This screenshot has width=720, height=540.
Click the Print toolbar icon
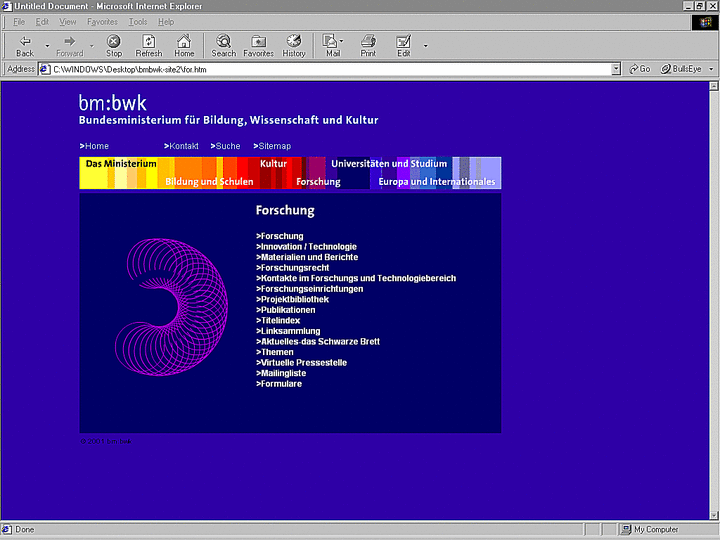[x=368, y=46]
